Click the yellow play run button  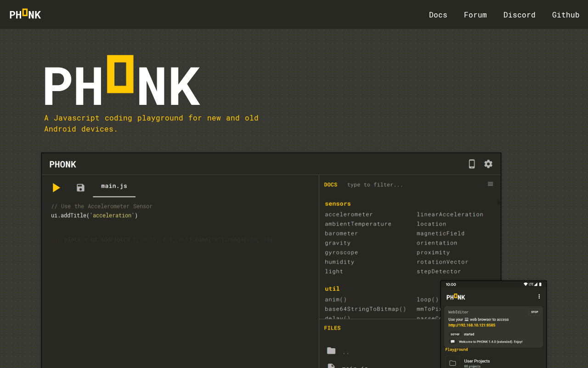point(56,188)
